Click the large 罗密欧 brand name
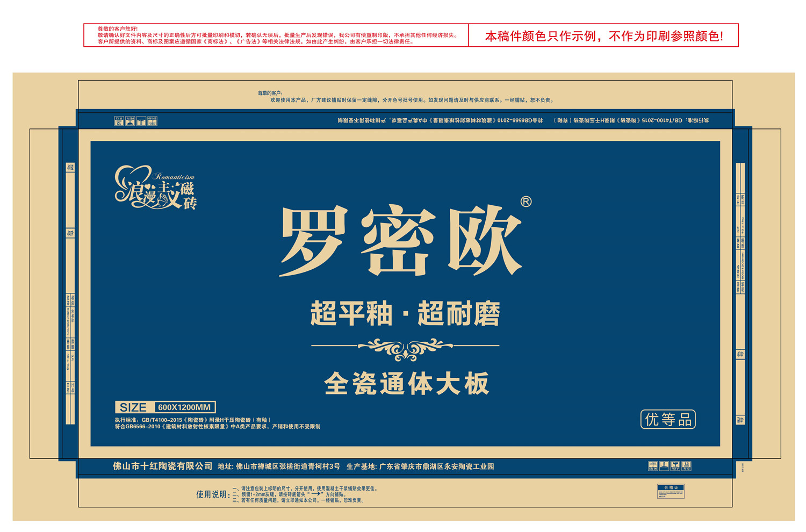Screen dimensions: 806x532 401,241
